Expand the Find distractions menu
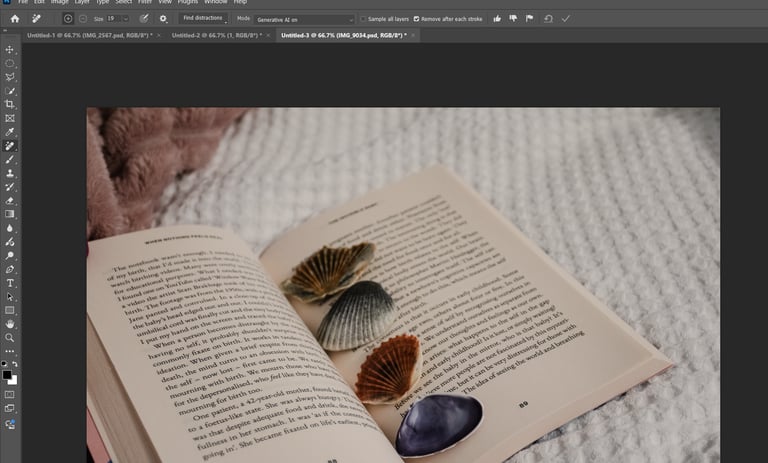Viewport: 768px width, 463px height. point(203,19)
